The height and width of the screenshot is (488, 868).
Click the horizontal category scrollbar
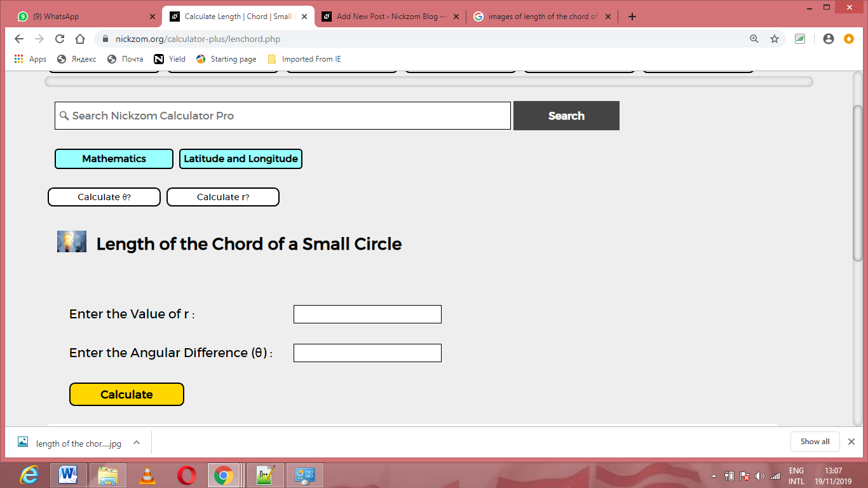tap(429, 81)
